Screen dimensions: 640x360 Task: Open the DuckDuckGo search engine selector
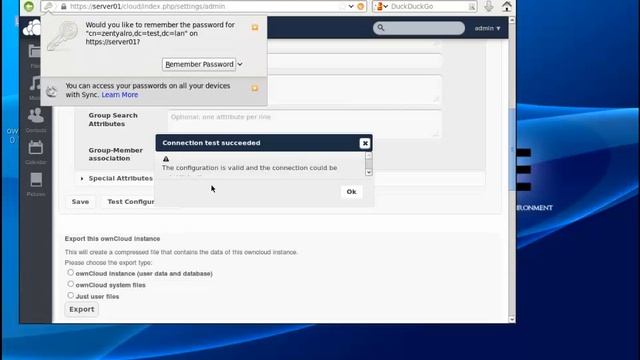click(x=382, y=6)
